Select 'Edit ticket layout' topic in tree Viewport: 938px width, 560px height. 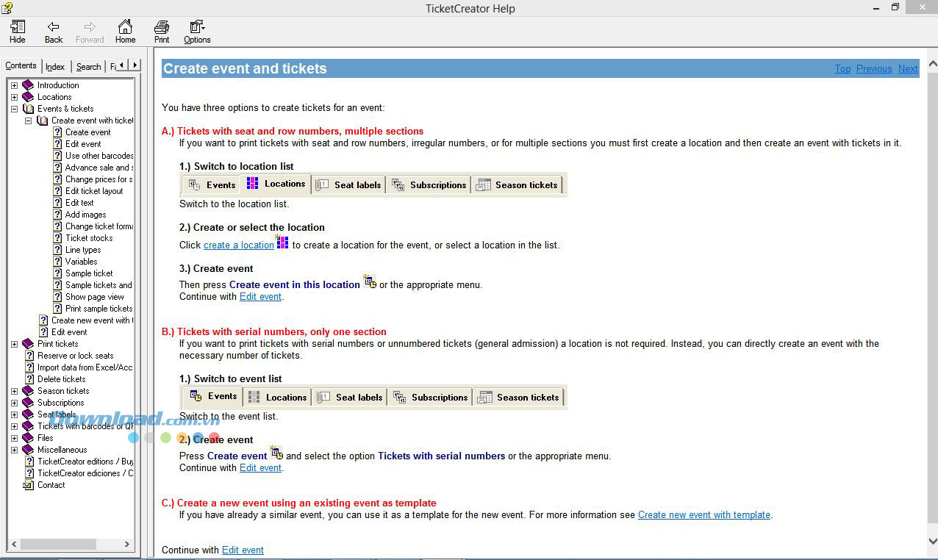(x=94, y=191)
